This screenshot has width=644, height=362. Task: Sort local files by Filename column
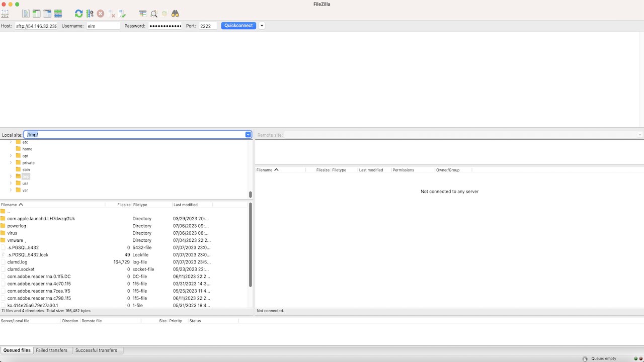[52, 205]
